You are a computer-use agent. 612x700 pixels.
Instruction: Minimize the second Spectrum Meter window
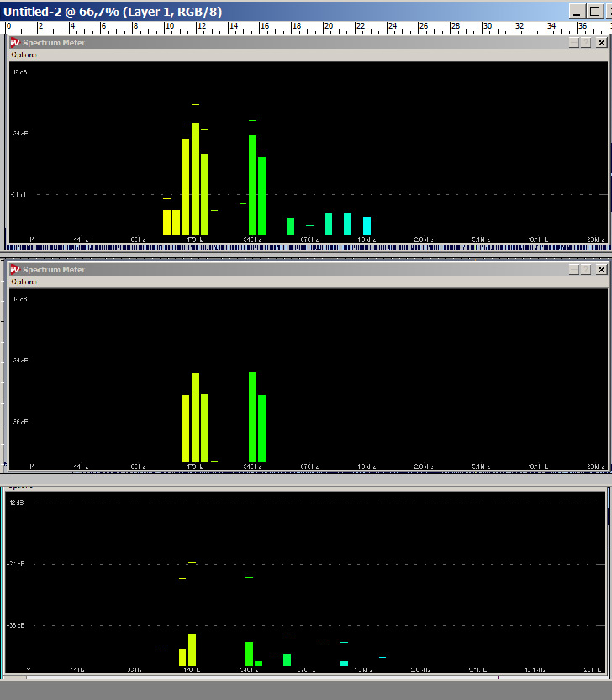573,270
